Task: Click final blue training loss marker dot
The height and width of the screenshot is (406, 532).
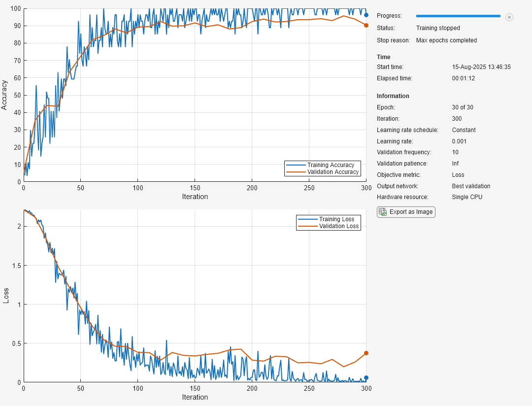Action: [366, 377]
